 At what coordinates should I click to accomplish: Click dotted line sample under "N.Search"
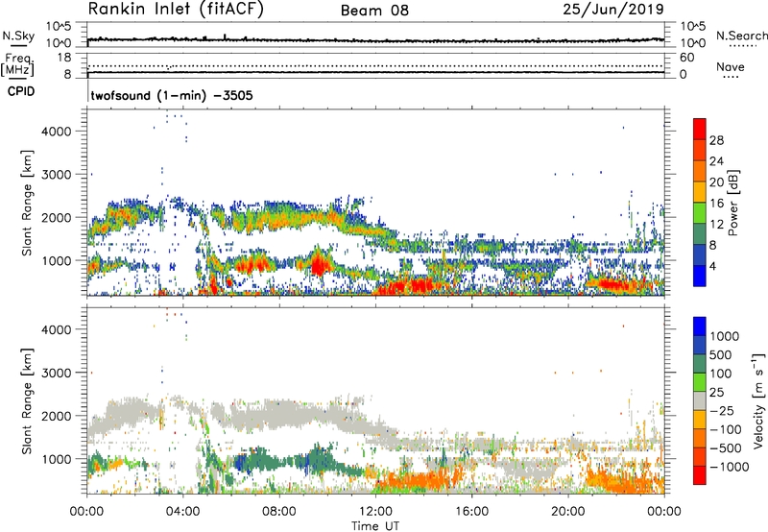(742, 46)
